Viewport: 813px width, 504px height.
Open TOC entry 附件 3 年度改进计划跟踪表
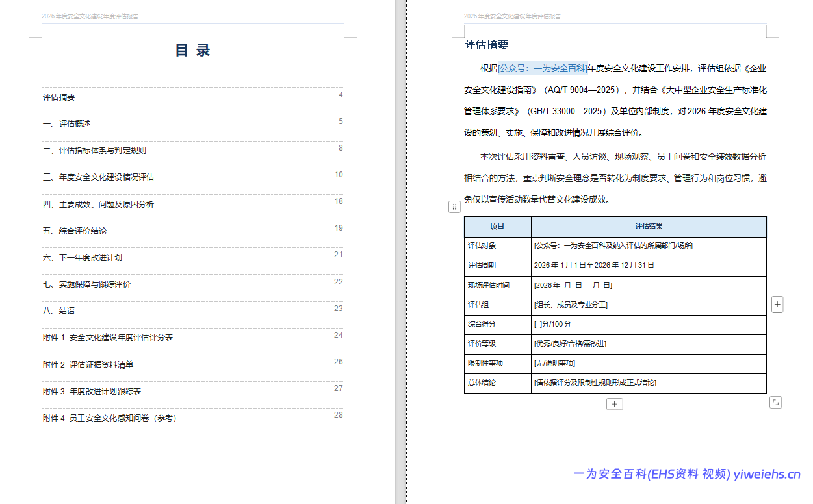[92, 392]
